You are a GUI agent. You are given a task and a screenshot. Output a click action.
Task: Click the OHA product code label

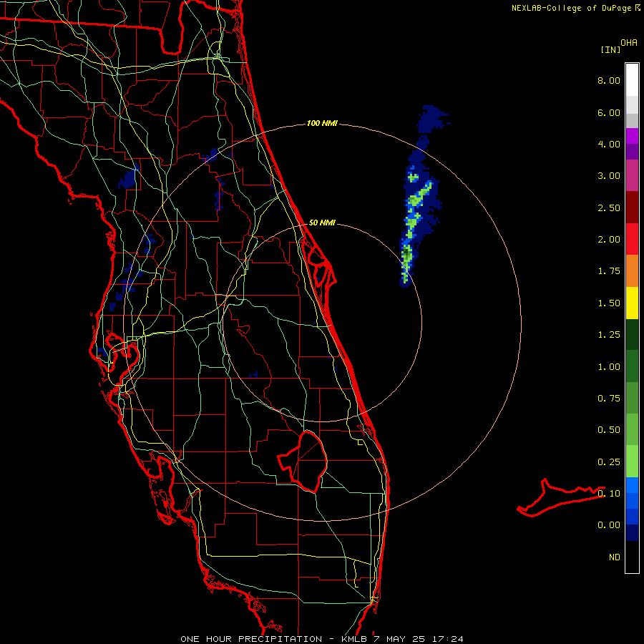pyautogui.click(x=629, y=43)
